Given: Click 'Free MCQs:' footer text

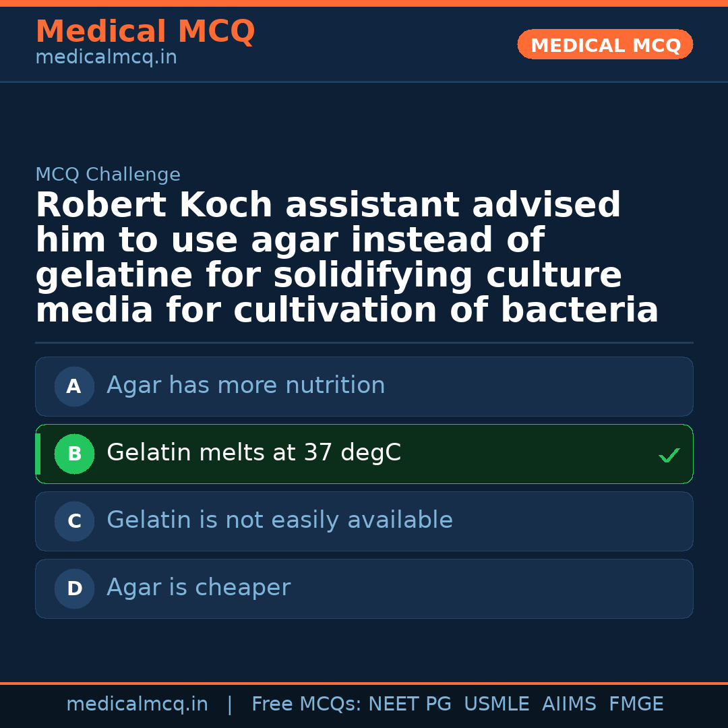Looking at the screenshot, I should point(307,704).
